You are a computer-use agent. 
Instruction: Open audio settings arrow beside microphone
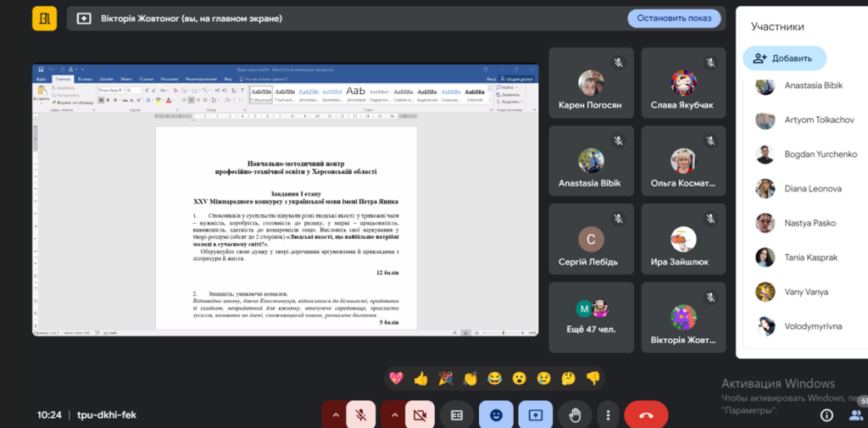(x=336, y=414)
